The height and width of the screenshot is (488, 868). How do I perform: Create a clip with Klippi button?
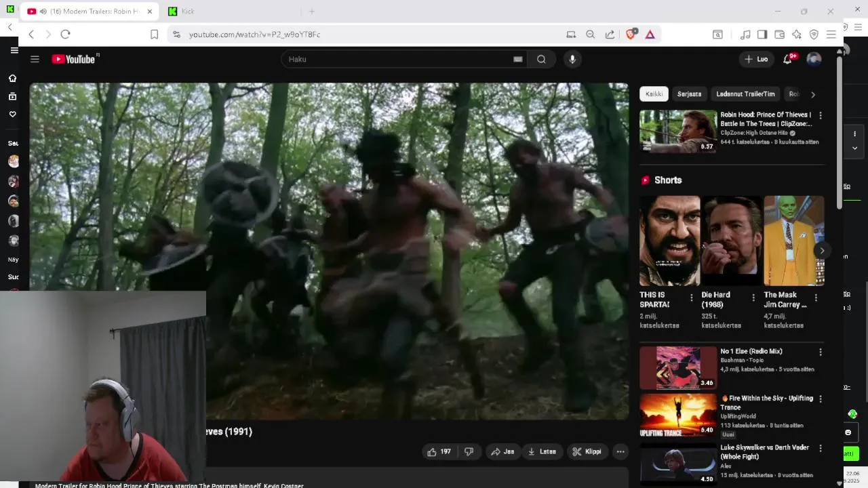pyautogui.click(x=587, y=451)
